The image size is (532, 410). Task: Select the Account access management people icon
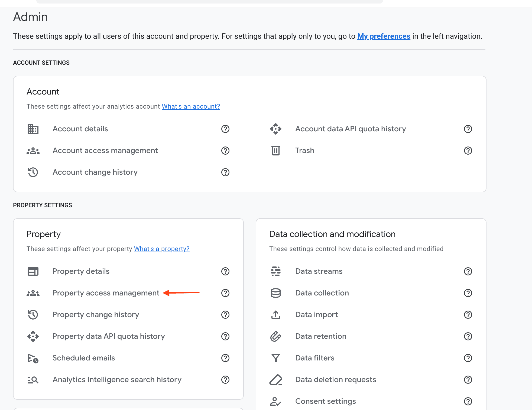pos(33,151)
